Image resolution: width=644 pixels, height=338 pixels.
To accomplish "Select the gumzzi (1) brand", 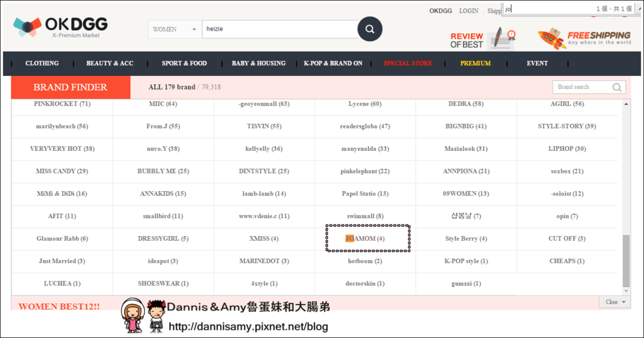I will point(466,283).
